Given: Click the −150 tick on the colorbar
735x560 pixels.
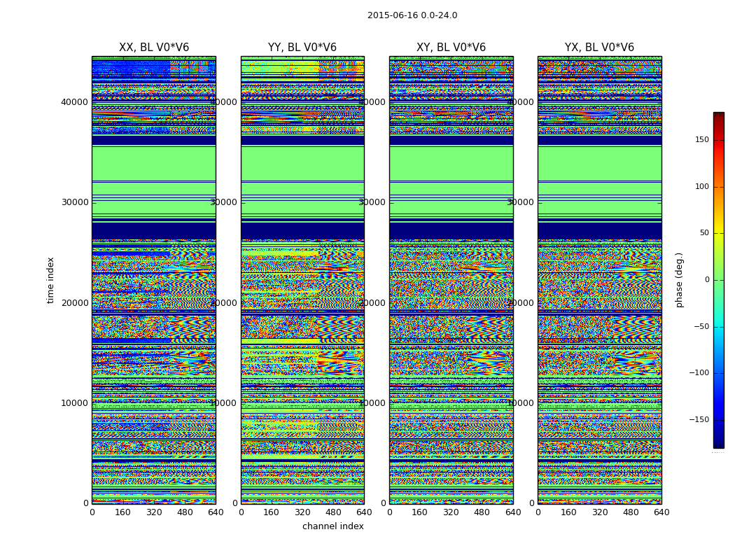Looking at the screenshot, I should point(700,420).
